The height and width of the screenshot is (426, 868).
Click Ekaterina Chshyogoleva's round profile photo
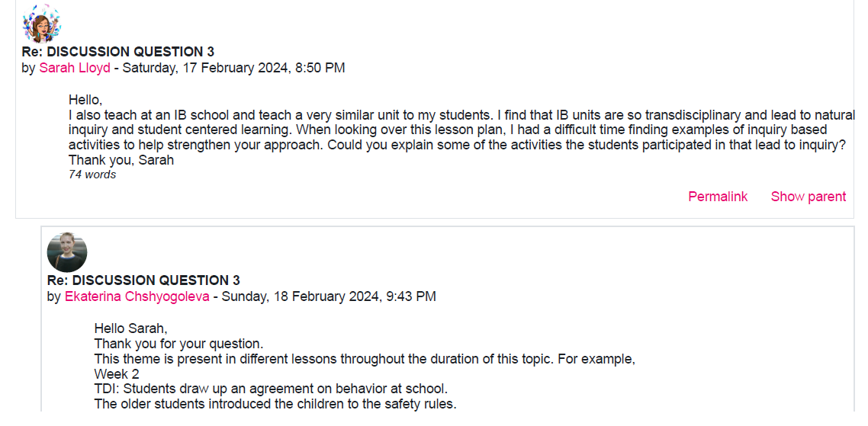[x=67, y=252]
